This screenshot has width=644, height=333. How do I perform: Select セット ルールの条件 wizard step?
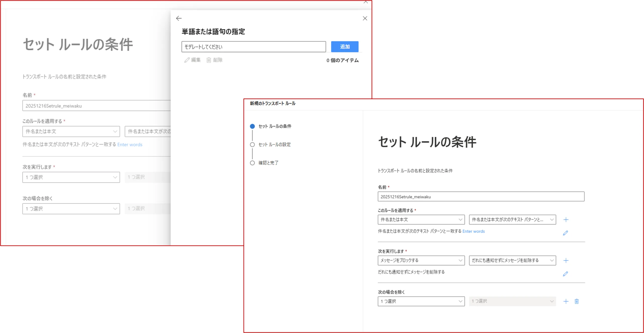coord(275,126)
